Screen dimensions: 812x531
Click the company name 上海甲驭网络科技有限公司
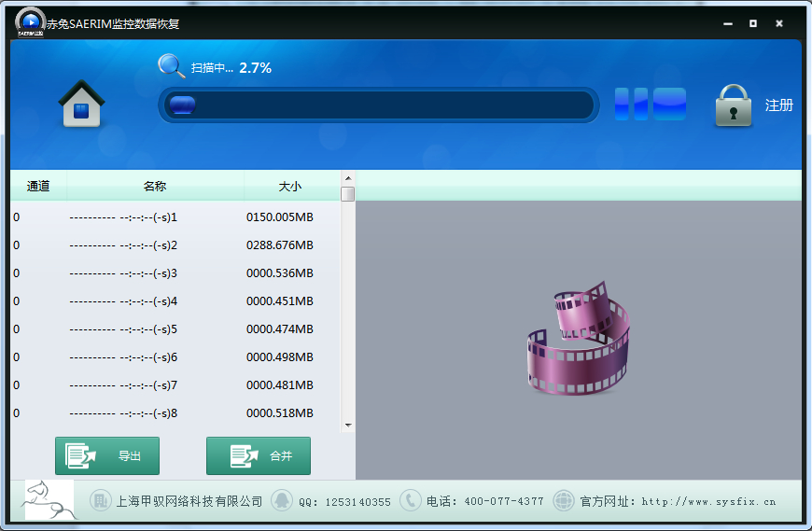[189, 501]
